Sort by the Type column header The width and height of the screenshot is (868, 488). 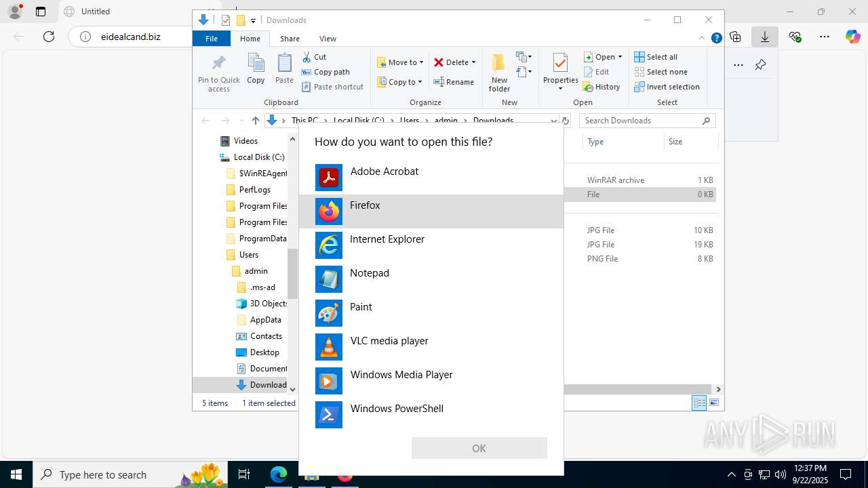pyautogui.click(x=623, y=142)
